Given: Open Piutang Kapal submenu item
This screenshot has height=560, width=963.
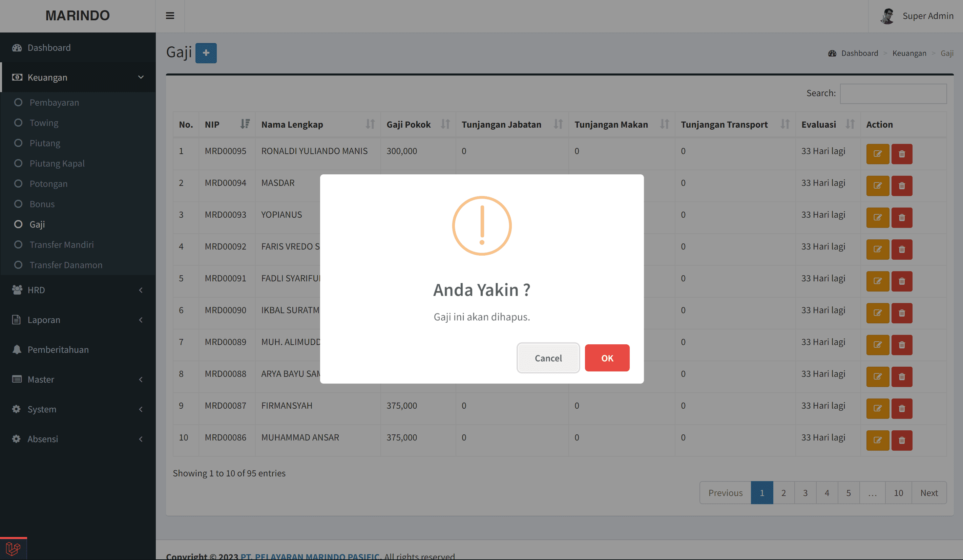Looking at the screenshot, I should (57, 164).
